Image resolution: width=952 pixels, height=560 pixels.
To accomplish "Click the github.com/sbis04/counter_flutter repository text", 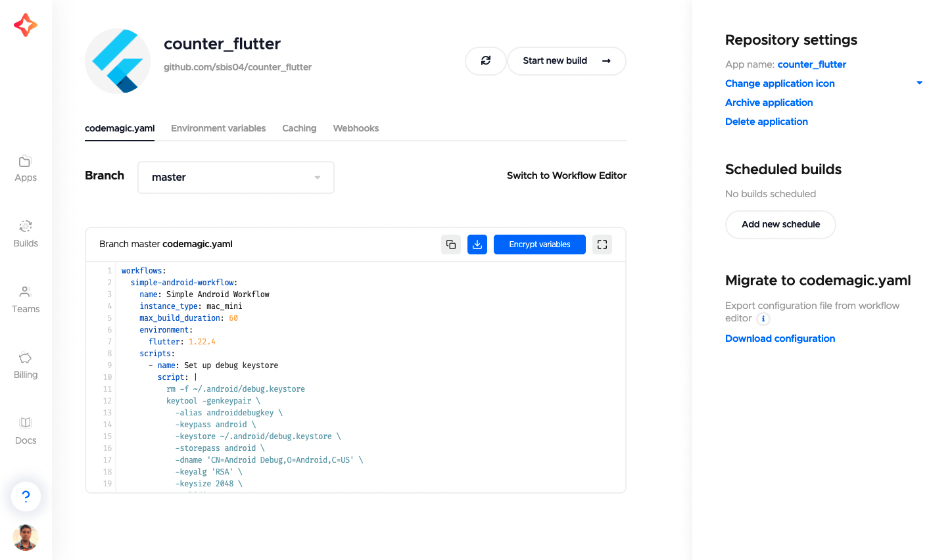I will tap(237, 67).
